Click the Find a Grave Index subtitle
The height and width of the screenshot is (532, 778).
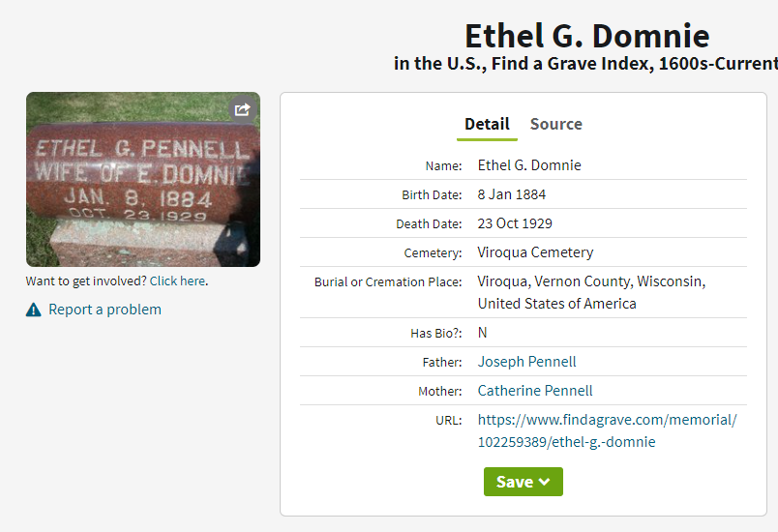[585, 64]
